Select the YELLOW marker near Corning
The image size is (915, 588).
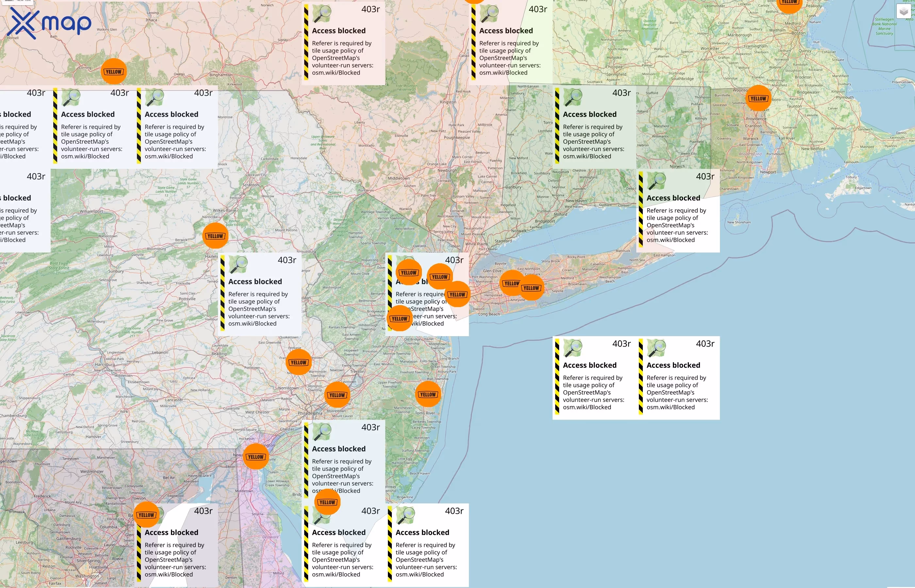113,72
